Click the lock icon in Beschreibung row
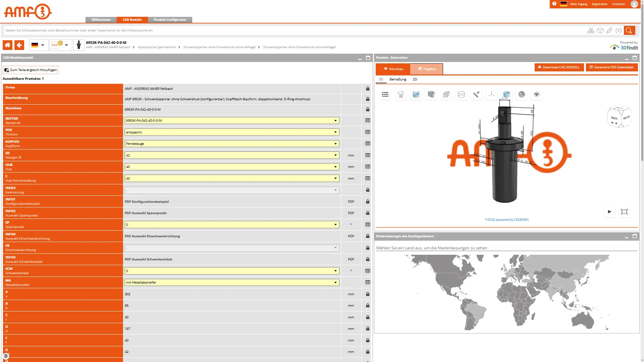 [x=368, y=99]
